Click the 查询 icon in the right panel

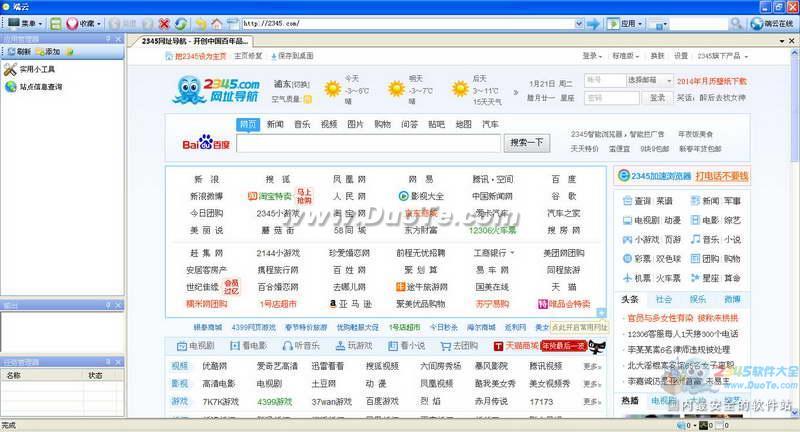[627, 201]
